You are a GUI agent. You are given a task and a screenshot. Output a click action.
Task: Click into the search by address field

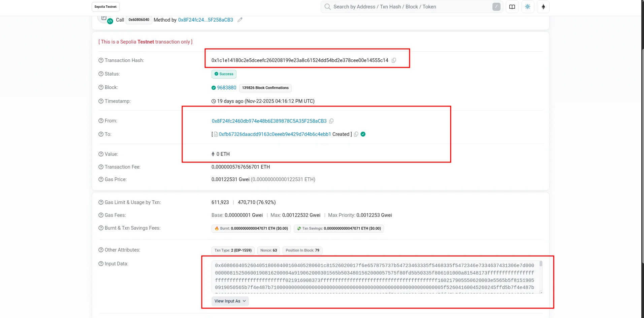pos(404,7)
